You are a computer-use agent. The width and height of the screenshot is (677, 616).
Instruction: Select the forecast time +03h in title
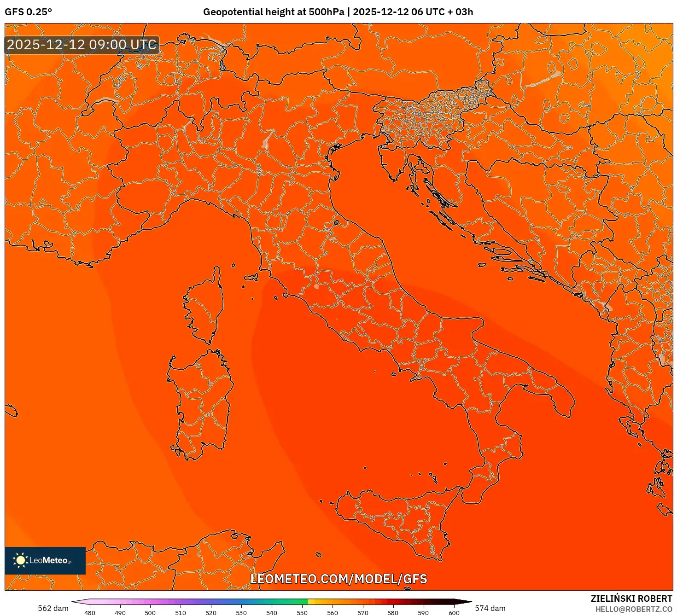click(x=461, y=13)
